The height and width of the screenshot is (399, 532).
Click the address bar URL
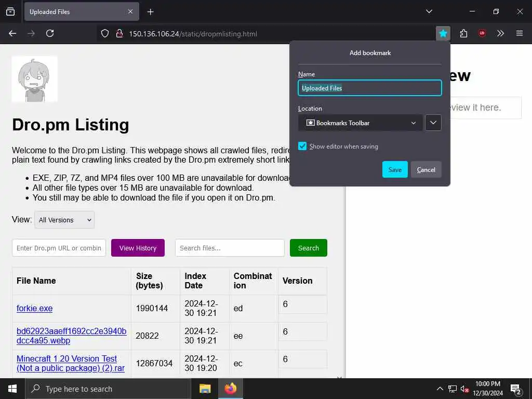(193, 34)
